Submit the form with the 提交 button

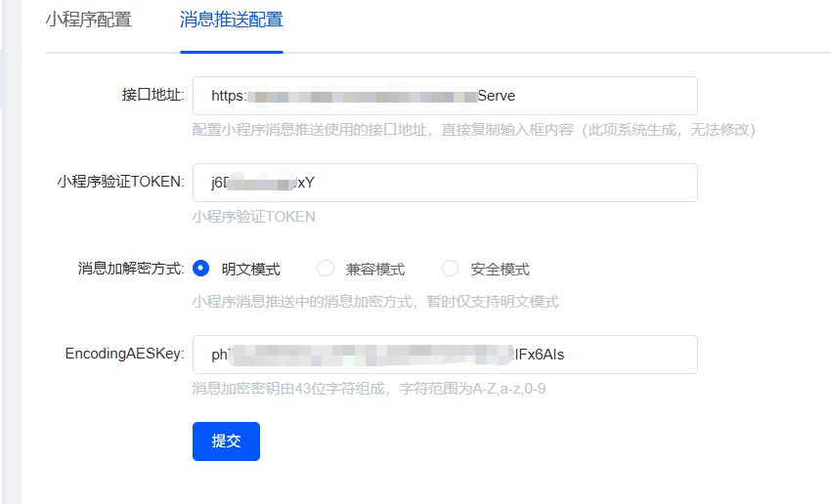click(226, 441)
